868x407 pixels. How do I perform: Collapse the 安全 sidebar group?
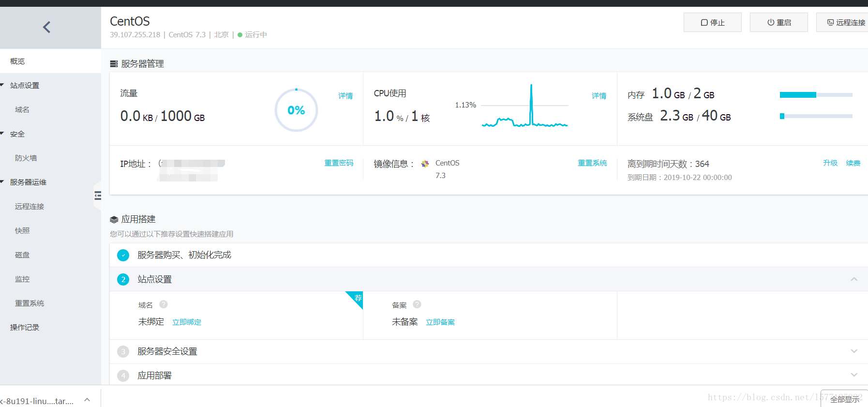click(x=2, y=134)
